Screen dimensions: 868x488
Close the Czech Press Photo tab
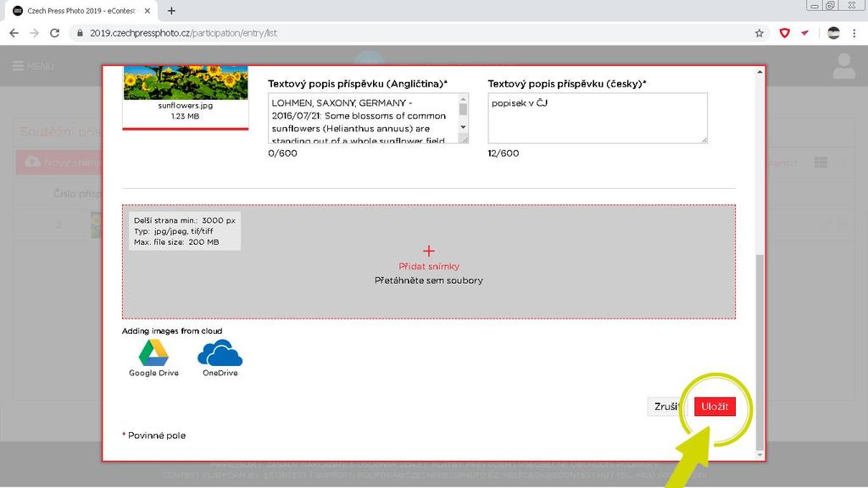pyautogui.click(x=147, y=10)
